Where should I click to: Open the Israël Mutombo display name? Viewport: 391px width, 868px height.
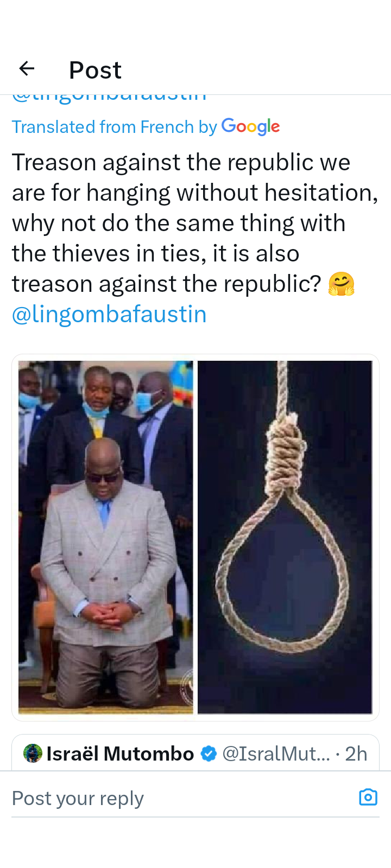click(x=120, y=754)
